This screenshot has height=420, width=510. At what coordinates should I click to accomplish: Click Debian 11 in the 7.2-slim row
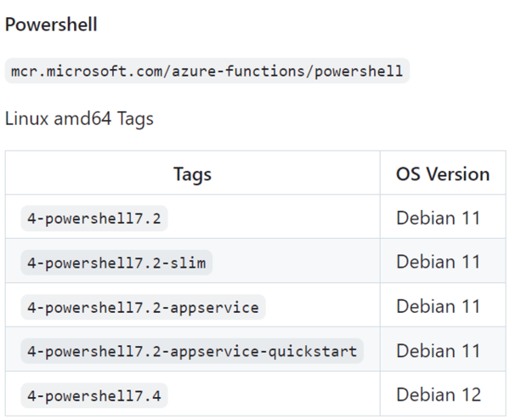click(438, 263)
